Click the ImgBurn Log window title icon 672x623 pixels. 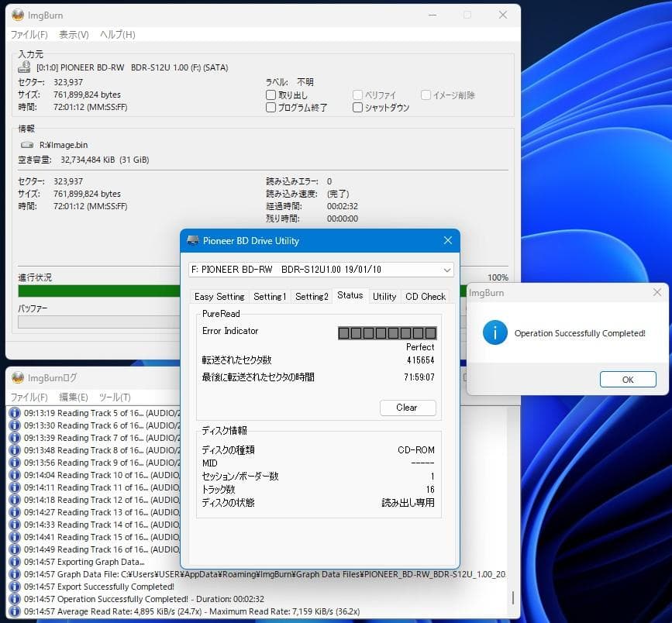click(x=18, y=377)
